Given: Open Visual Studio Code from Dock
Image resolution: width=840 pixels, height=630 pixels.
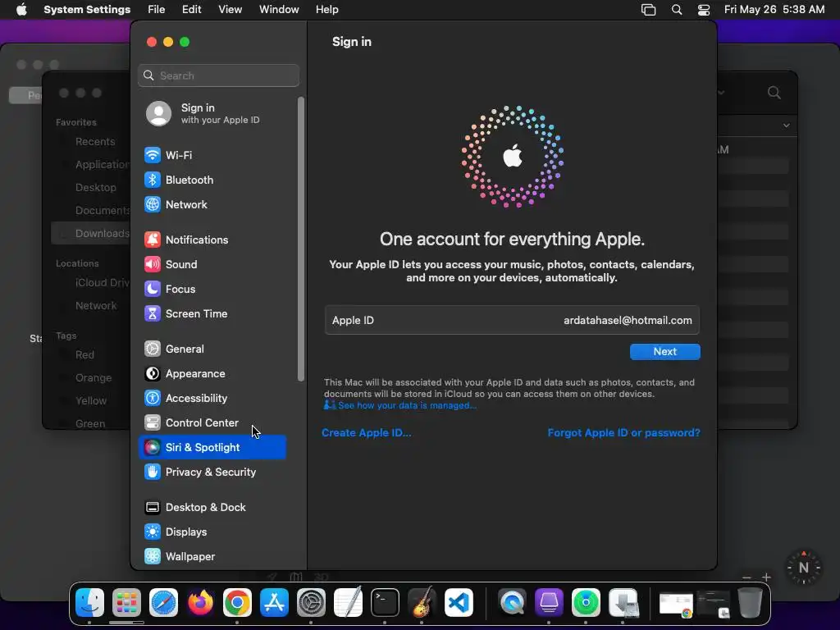Looking at the screenshot, I should [459, 603].
